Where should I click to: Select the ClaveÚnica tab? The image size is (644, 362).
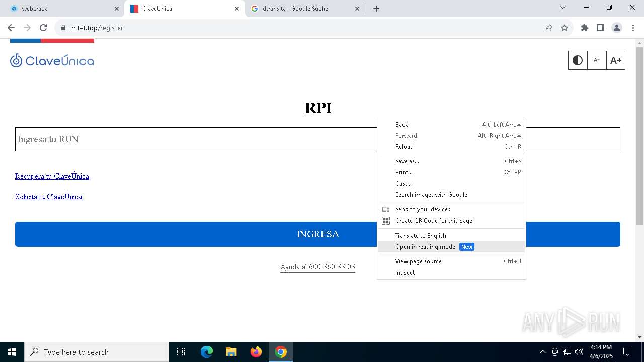pos(184,9)
